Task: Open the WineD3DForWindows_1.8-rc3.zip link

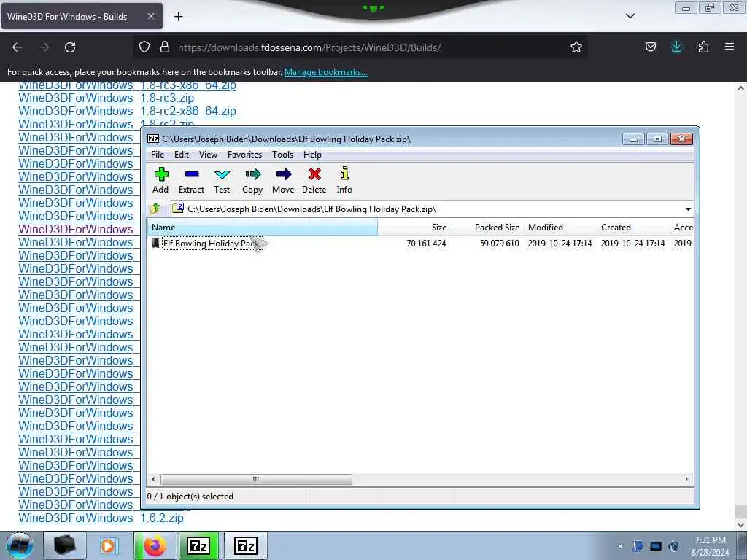Action: pyautogui.click(x=107, y=98)
